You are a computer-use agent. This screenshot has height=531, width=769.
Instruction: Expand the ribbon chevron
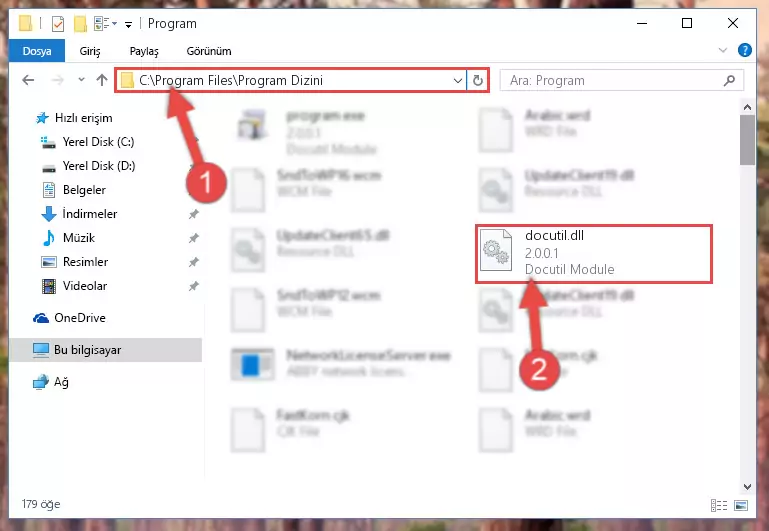[x=722, y=50]
